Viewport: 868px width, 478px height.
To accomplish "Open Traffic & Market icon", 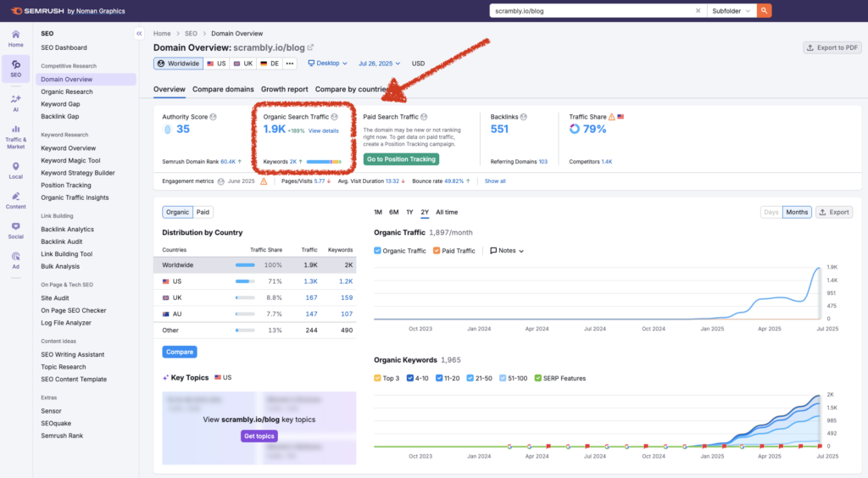I will click(15, 137).
